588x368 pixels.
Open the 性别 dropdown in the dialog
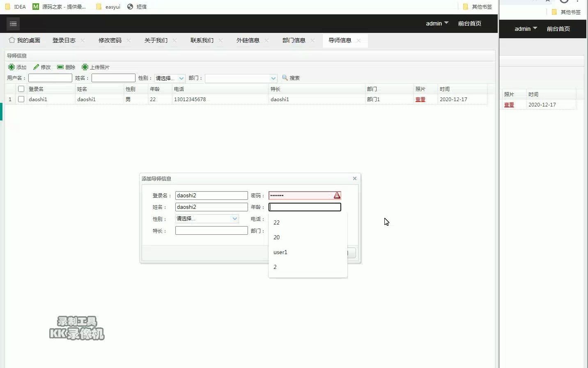coord(235,219)
